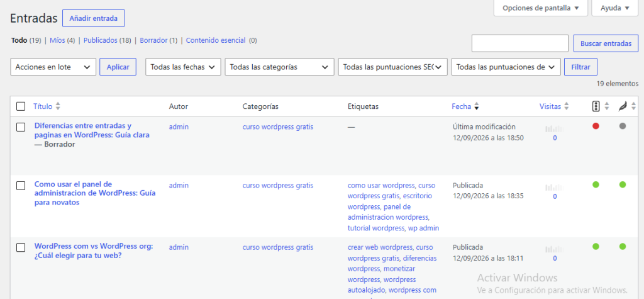
Task: Click visits chart of WordPress com vs org post
Action: (555, 249)
